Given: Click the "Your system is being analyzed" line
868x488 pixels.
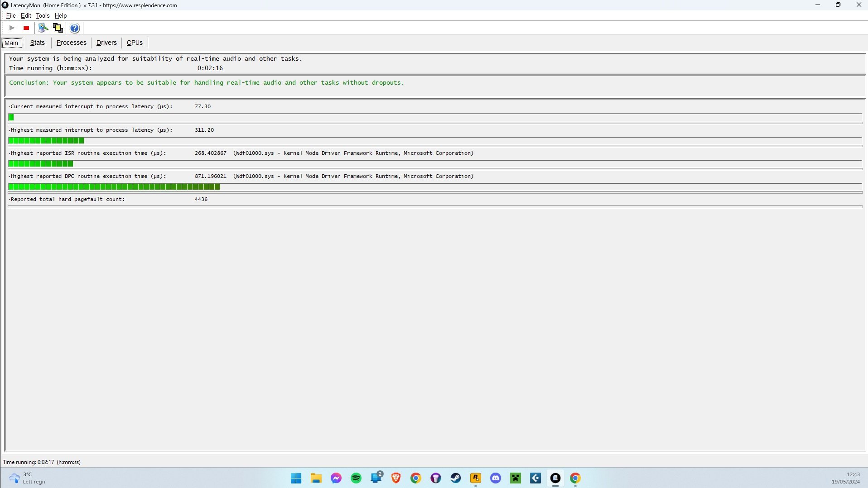Looking at the screenshot, I should [x=155, y=59].
